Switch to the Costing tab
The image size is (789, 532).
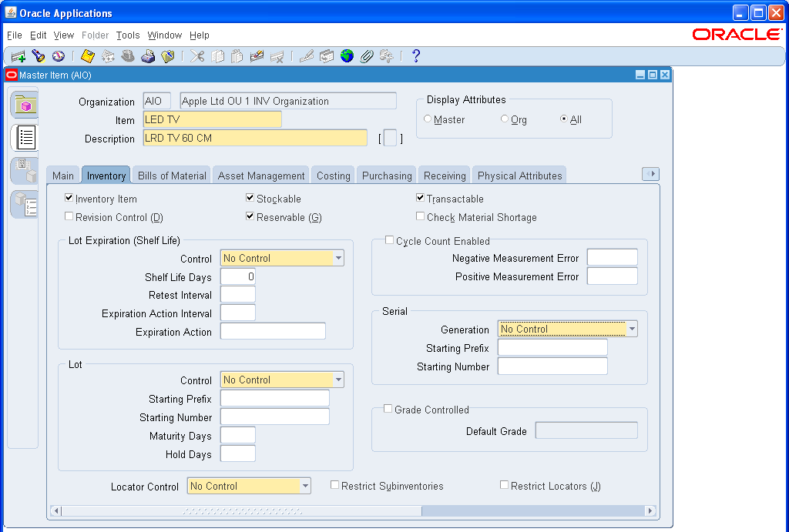point(333,175)
